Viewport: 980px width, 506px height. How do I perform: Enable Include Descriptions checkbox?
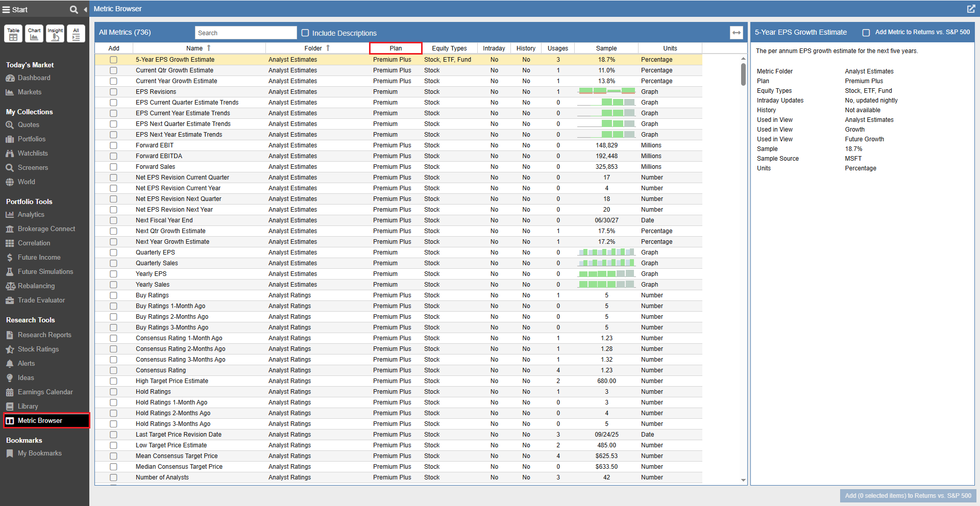pyautogui.click(x=305, y=33)
